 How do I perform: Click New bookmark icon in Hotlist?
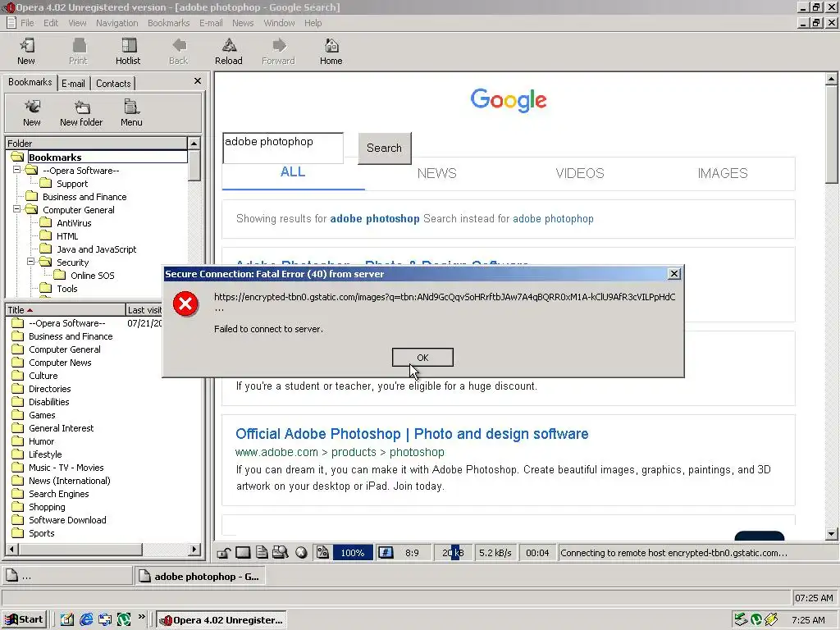[x=32, y=107]
